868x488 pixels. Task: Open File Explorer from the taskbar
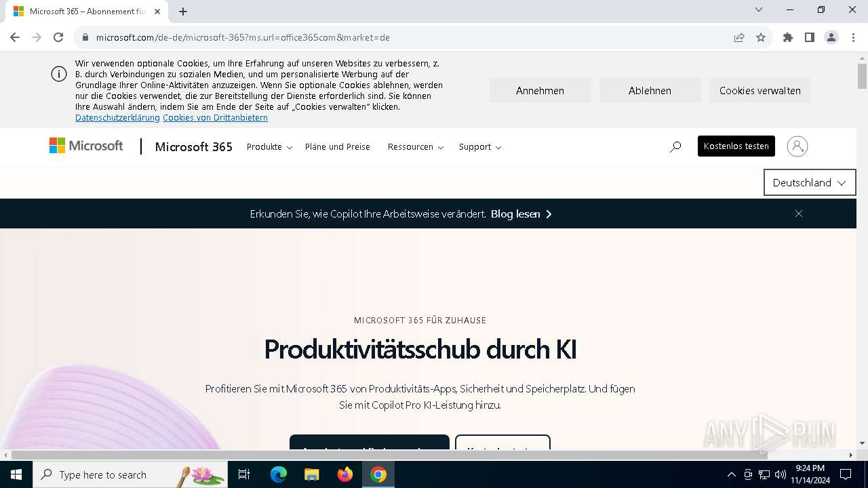[x=312, y=474]
